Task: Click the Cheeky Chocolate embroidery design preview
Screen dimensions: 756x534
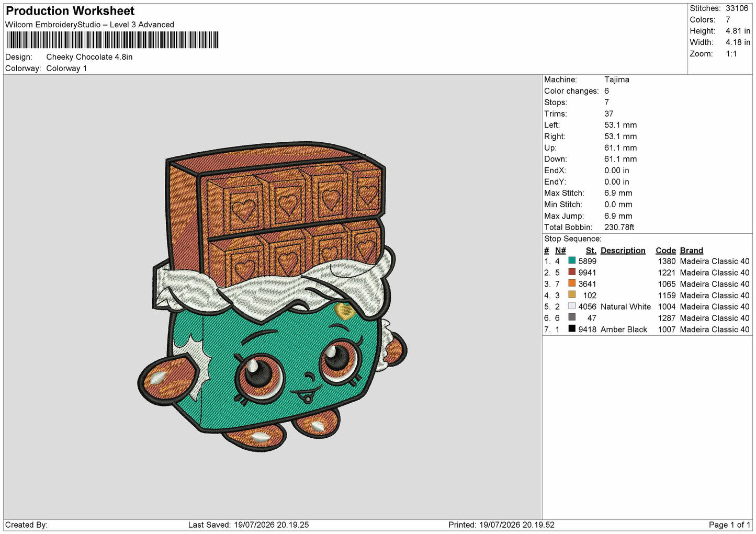Action: [x=272, y=296]
